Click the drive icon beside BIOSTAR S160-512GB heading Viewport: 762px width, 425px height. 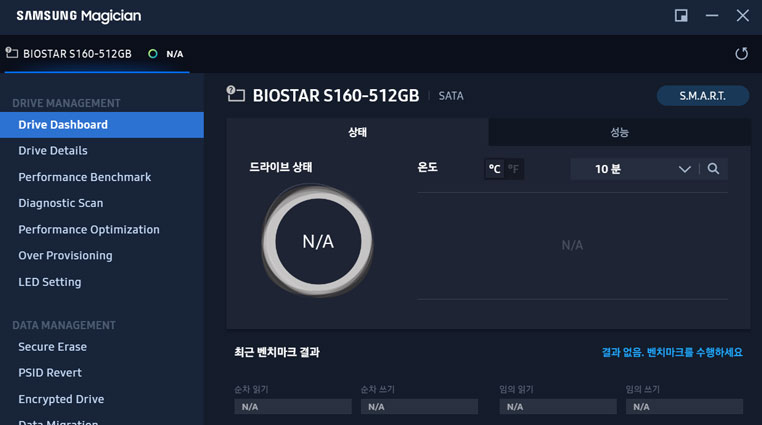(236, 93)
